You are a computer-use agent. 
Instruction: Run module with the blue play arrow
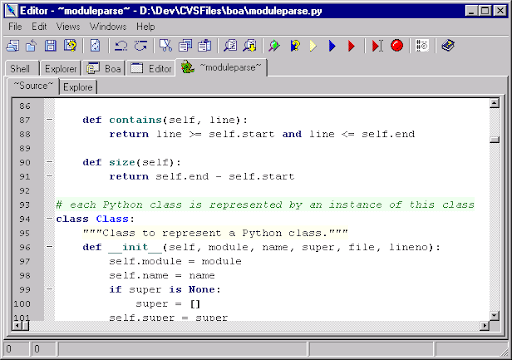[x=332, y=46]
